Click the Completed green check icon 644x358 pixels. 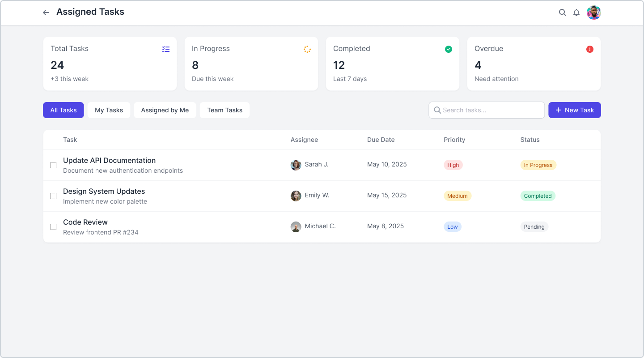(x=449, y=49)
